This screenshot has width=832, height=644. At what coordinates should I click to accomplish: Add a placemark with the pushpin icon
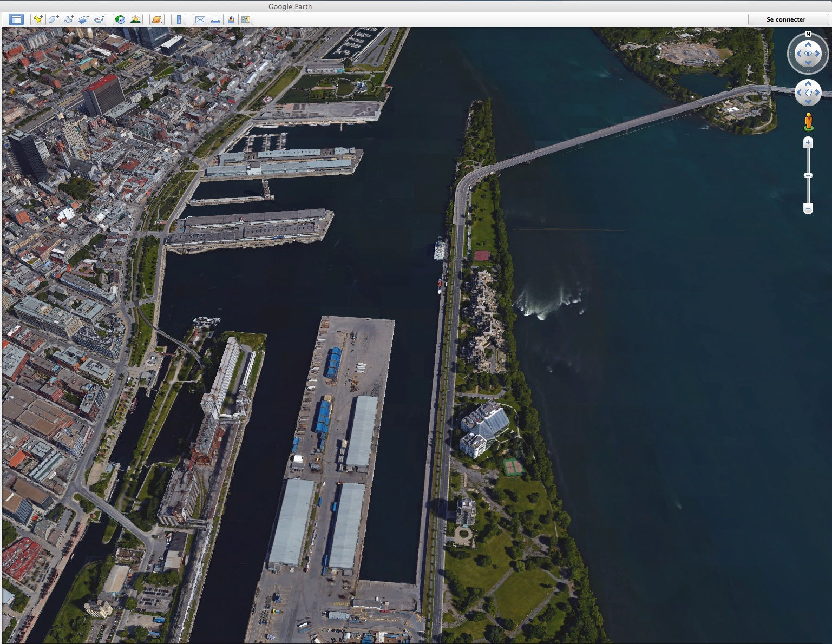click(38, 19)
